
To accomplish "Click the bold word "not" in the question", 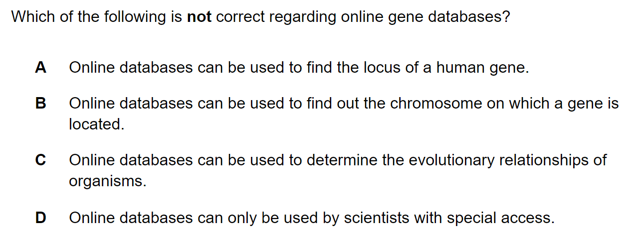I will tap(199, 17).
